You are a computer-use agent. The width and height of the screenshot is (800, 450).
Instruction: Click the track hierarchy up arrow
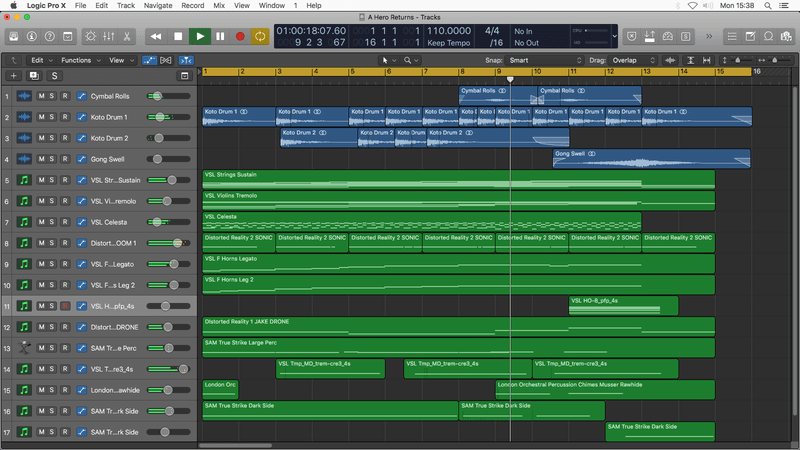[14, 60]
